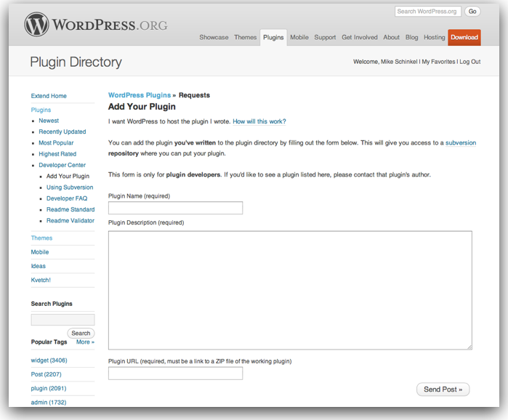
Task: Open the Mobile top navigation item
Action: [x=299, y=37]
